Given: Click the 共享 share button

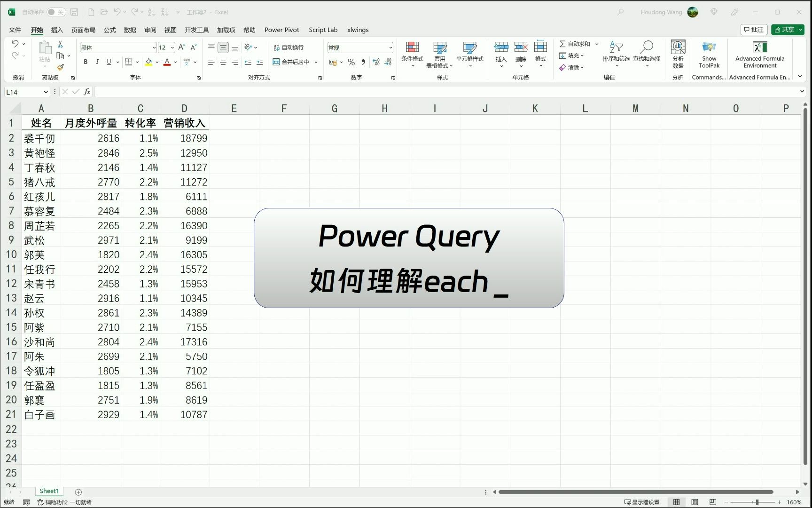Looking at the screenshot, I should click(788, 30).
